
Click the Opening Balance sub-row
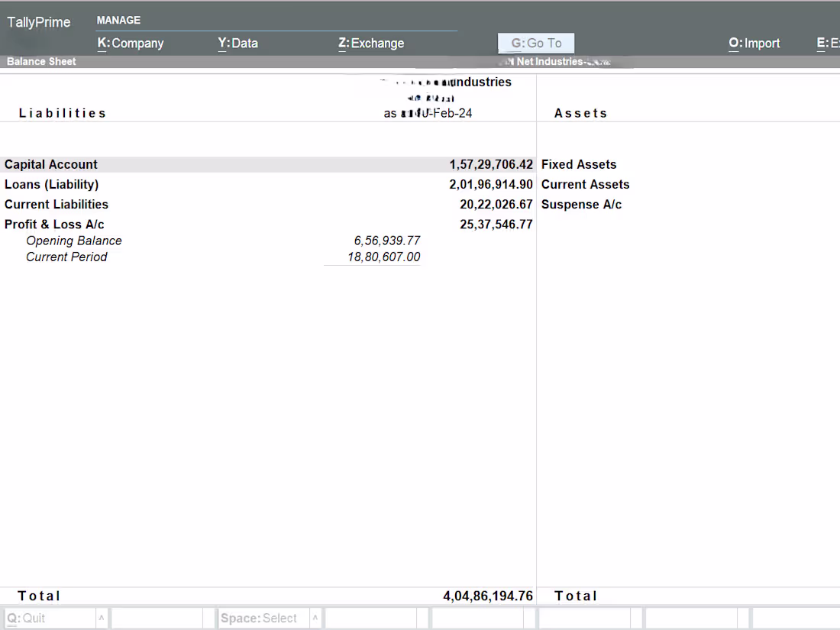click(x=74, y=241)
